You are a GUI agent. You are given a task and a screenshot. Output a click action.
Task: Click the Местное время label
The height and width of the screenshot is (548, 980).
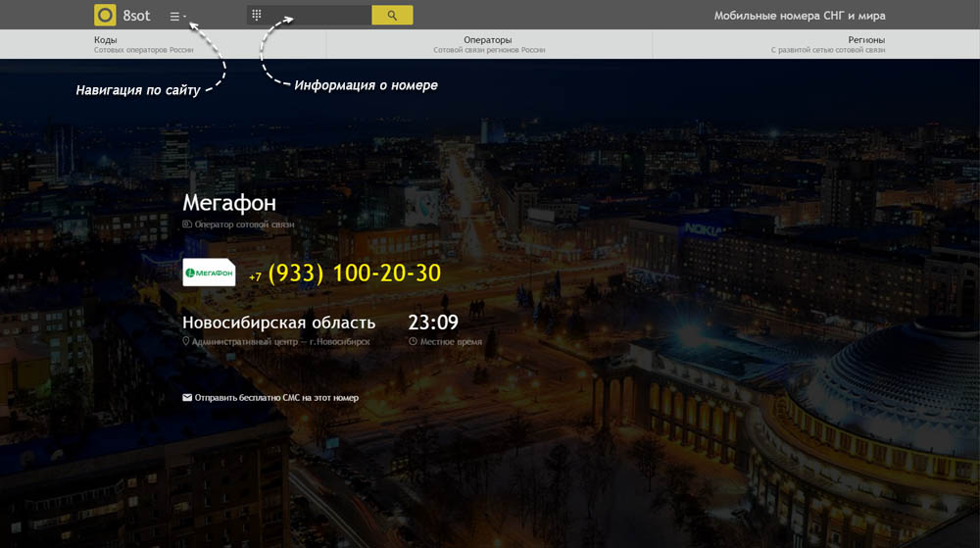tap(451, 342)
